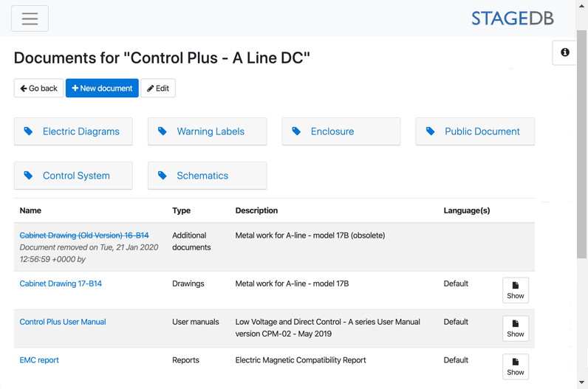Click the Description column header

point(256,210)
